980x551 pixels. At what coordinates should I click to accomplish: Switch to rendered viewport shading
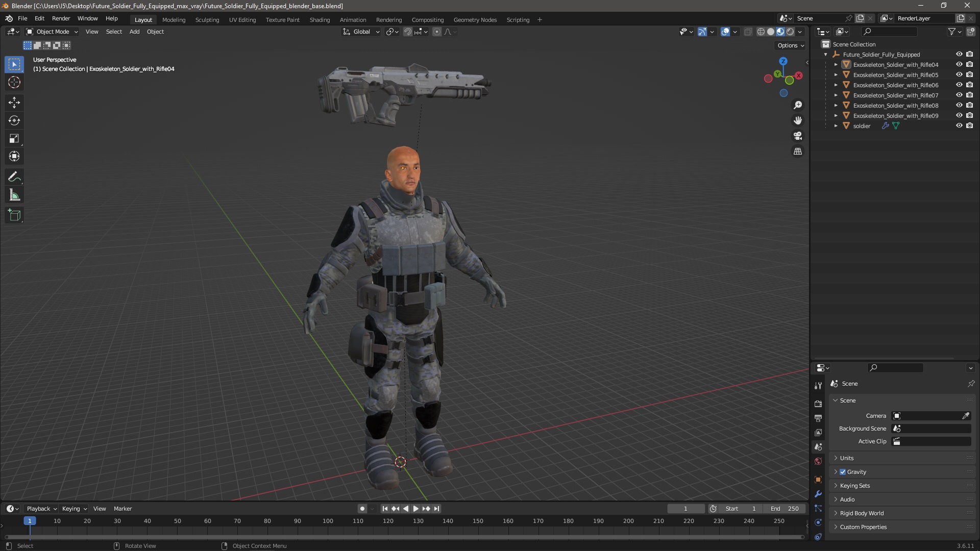pyautogui.click(x=790, y=32)
